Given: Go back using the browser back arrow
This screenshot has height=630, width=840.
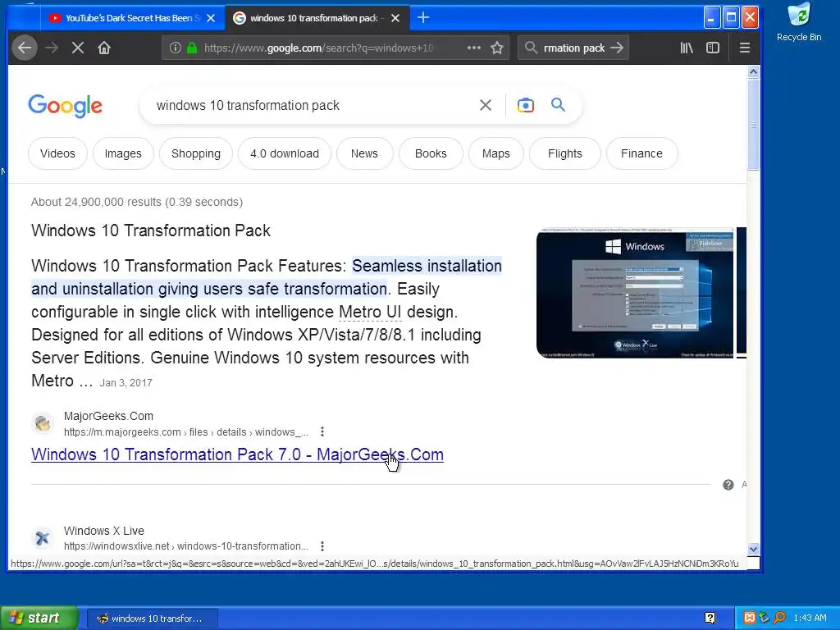Looking at the screenshot, I should pyautogui.click(x=25, y=48).
